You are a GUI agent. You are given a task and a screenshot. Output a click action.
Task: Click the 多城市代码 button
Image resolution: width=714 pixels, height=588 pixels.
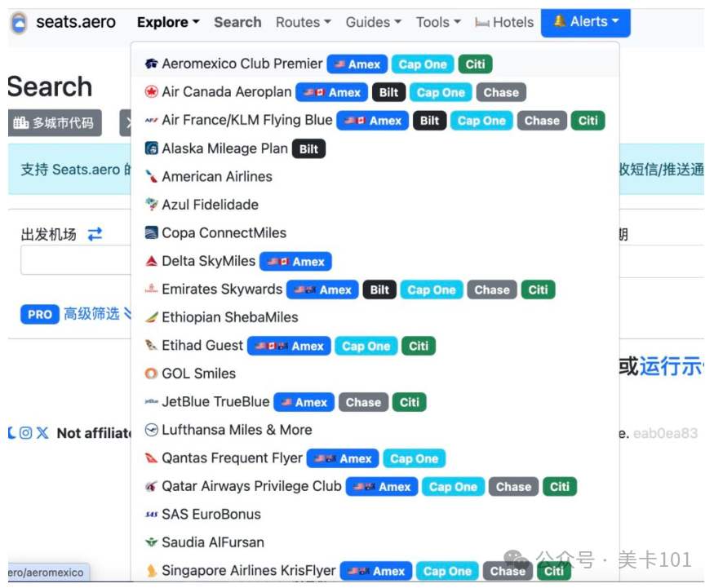[x=55, y=122]
